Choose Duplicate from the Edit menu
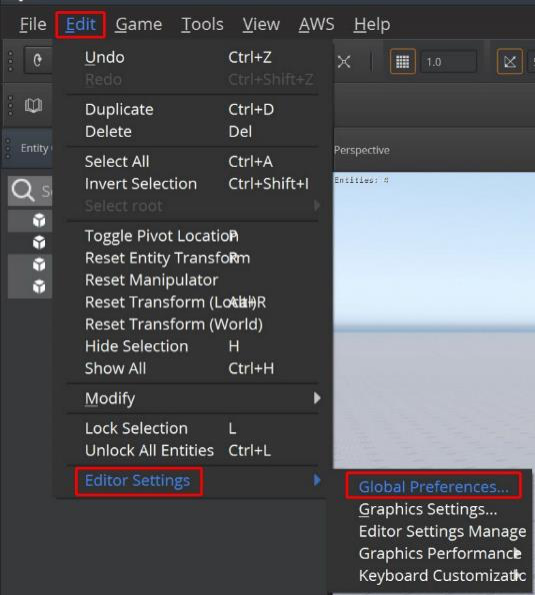This screenshot has width=535, height=595. (194, 110)
